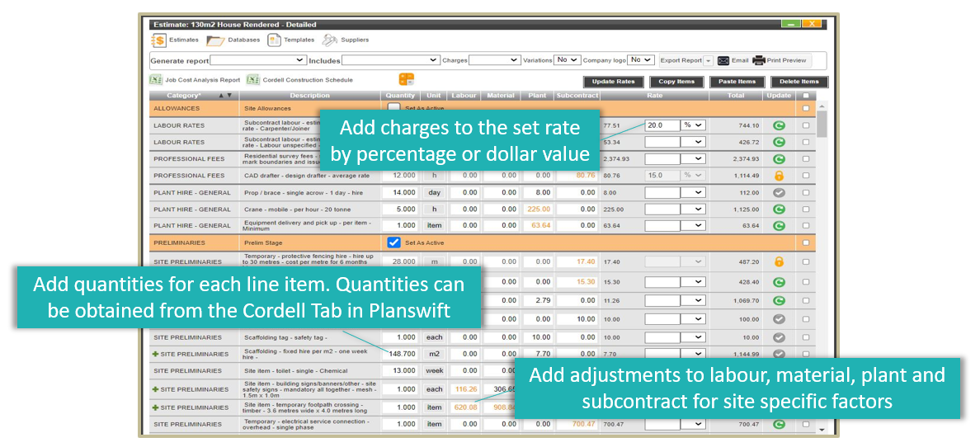Click the green update icon for the 428.40 total row
This screenshot has height=447, width=980.
778,282
